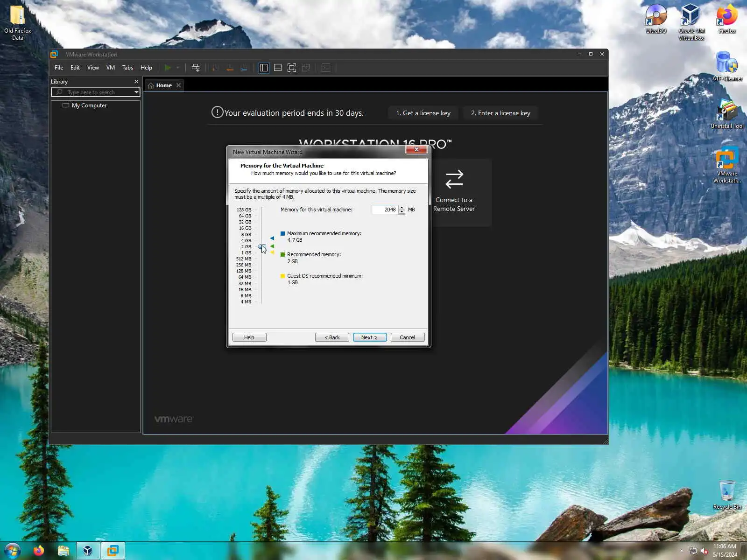Open the Library search dropdown arrow
Viewport: 747px width, 560px height.
pyautogui.click(x=136, y=92)
